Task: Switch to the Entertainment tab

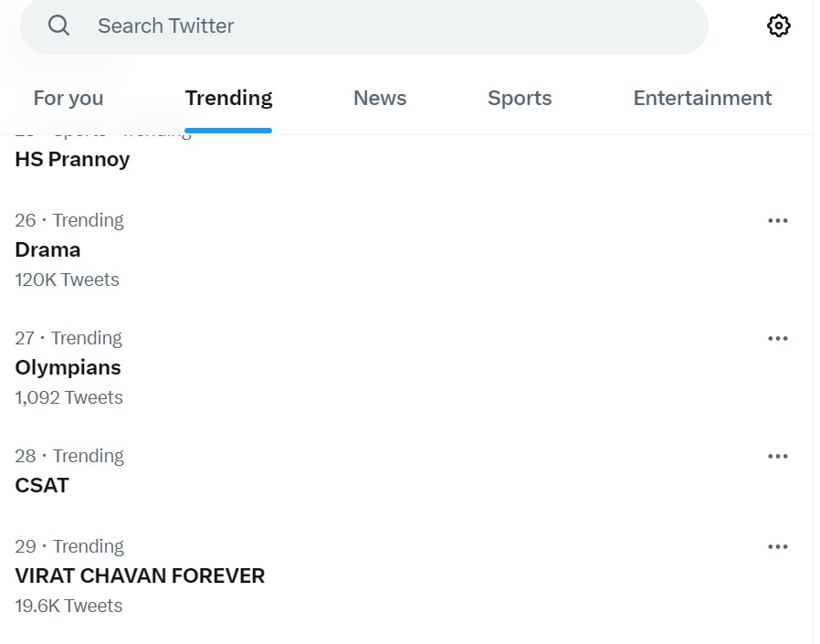Action: pyautogui.click(x=702, y=98)
